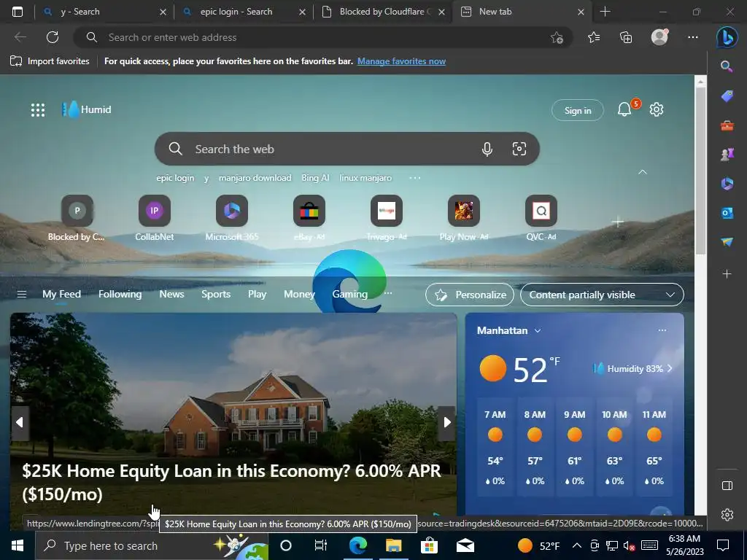The width and height of the screenshot is (747, 560).
Task: Open the Outlook icon in sidebar
Action: pos(727,213)
